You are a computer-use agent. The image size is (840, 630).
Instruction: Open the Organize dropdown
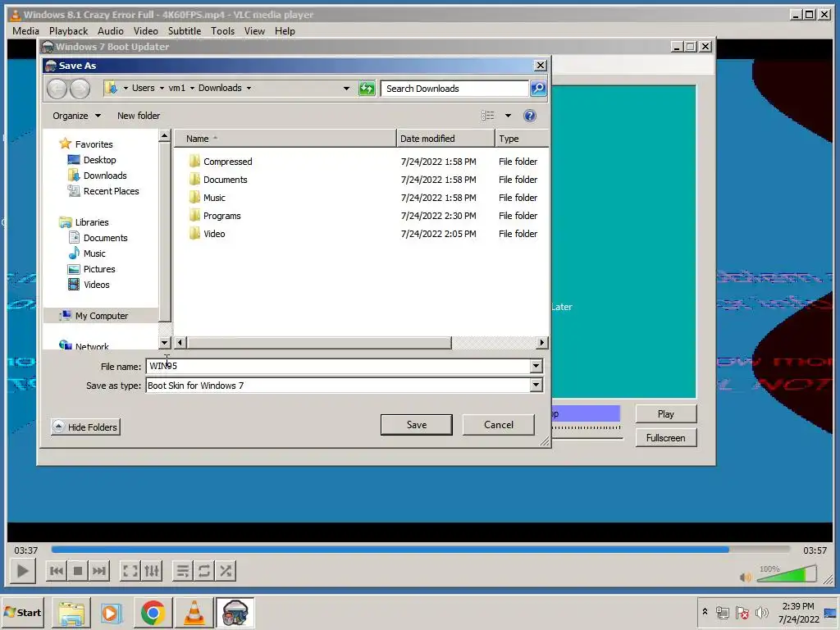(x=76, y=116)
